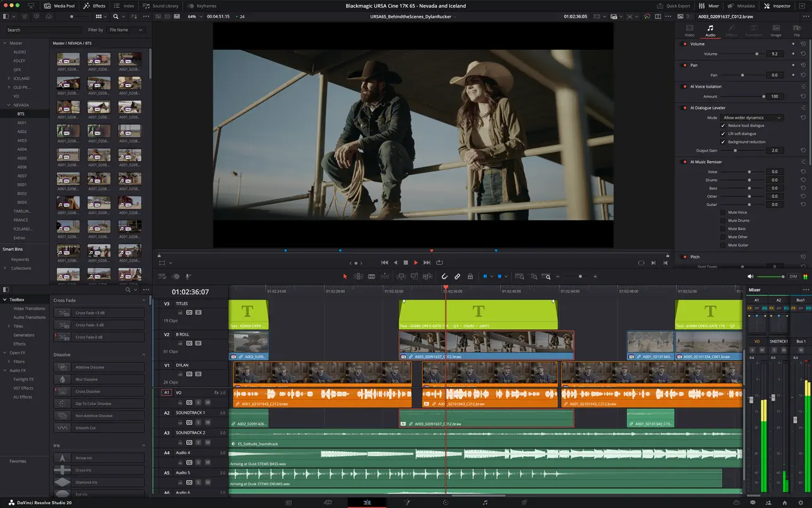This screenshot has height=508, width=812.
Task: Select the Razor edit tool
Action: click(372, 276)
